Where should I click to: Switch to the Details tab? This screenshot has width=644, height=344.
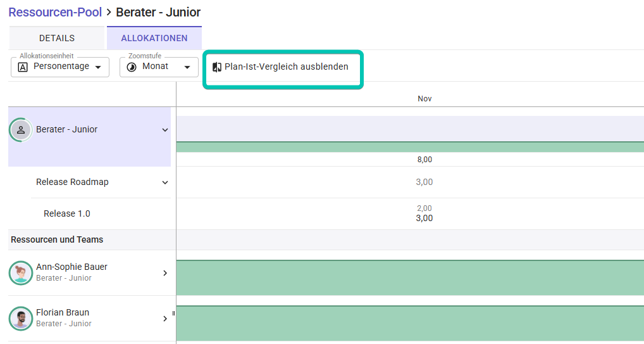pyautogui.click(x=57, y=38)
